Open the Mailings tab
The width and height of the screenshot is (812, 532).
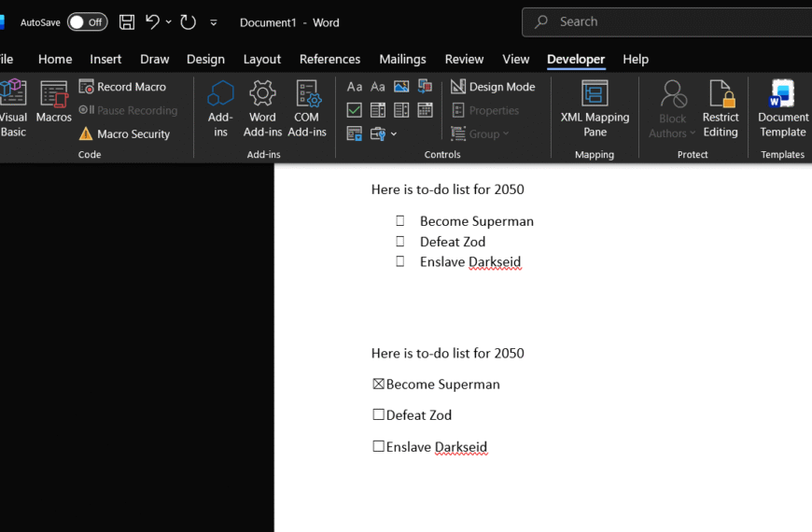(x=402, y=59)
